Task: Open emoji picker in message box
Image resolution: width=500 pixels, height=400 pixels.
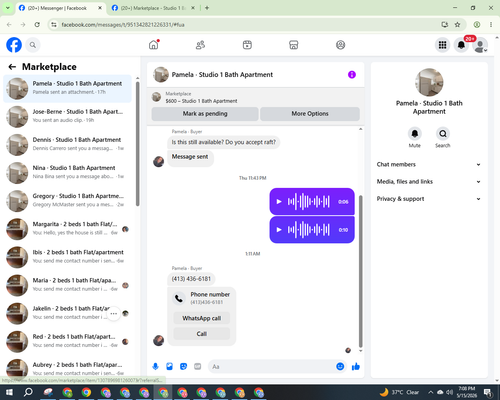Action: click(x=340, y=367)
